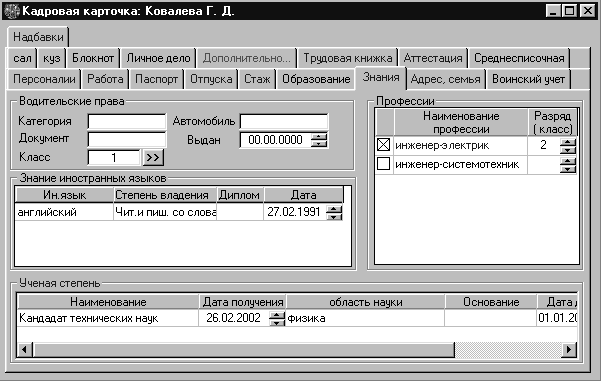Decrease the Выдан date with down arrow
Screen dimensions: 601x381
[x=319, y=144]
